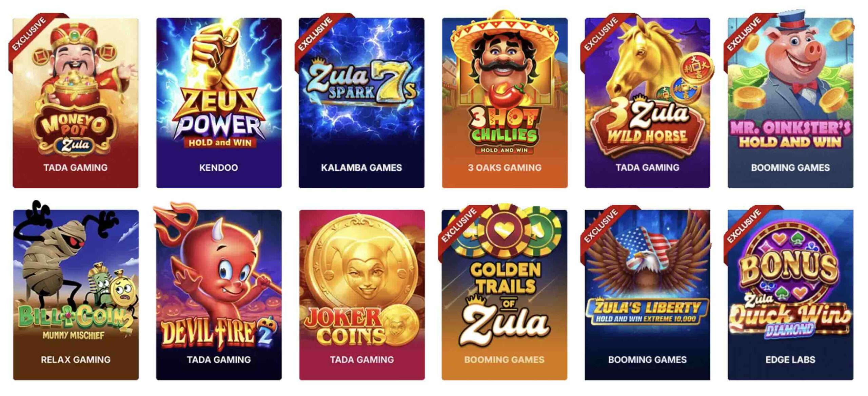Screen dimensions: 868x396
Task: Open 3 Hot Chillies game thumbnail
Action: tap(505, 103)
